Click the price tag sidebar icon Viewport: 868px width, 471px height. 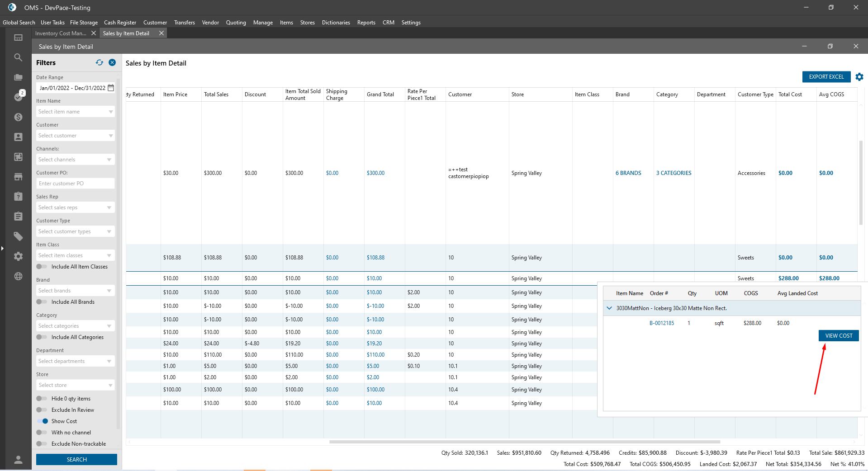tap(18, 236)
